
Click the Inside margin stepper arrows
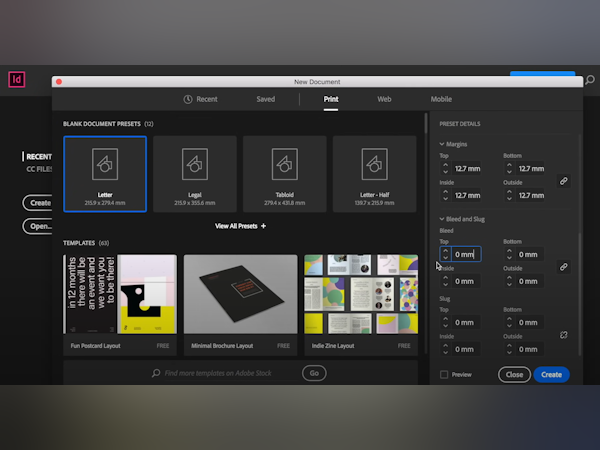(x=445, y=195)
